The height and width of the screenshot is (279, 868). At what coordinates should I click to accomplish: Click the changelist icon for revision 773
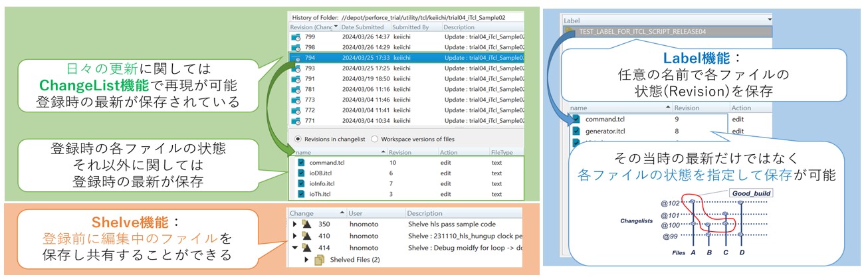tap(296, 100)
